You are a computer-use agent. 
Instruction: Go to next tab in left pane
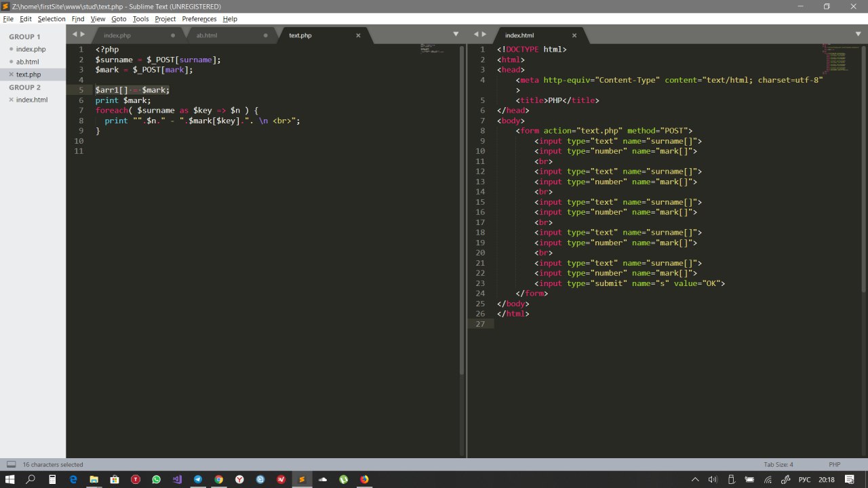83,34
